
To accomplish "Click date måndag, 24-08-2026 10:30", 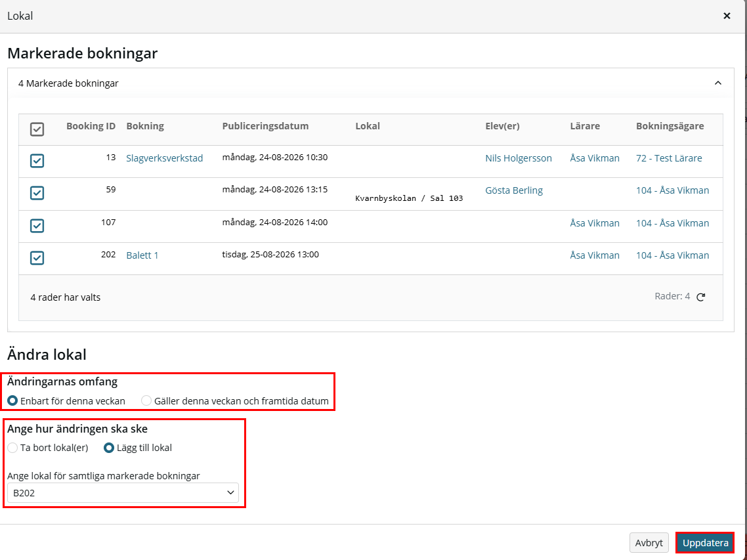I will [275, 158].
